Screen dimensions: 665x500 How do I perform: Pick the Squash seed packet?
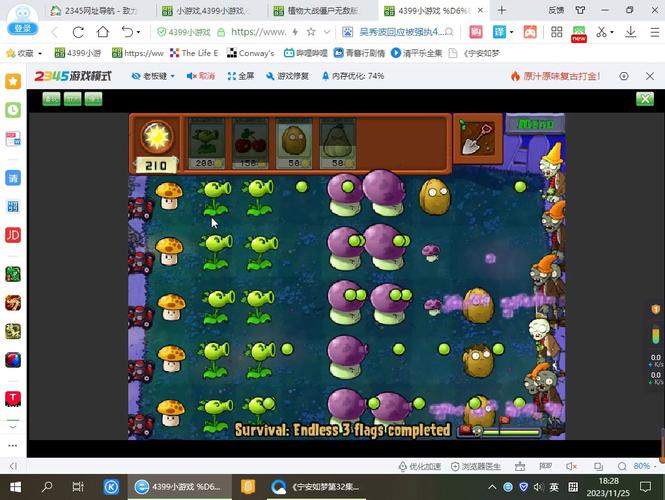click(336, 142)
